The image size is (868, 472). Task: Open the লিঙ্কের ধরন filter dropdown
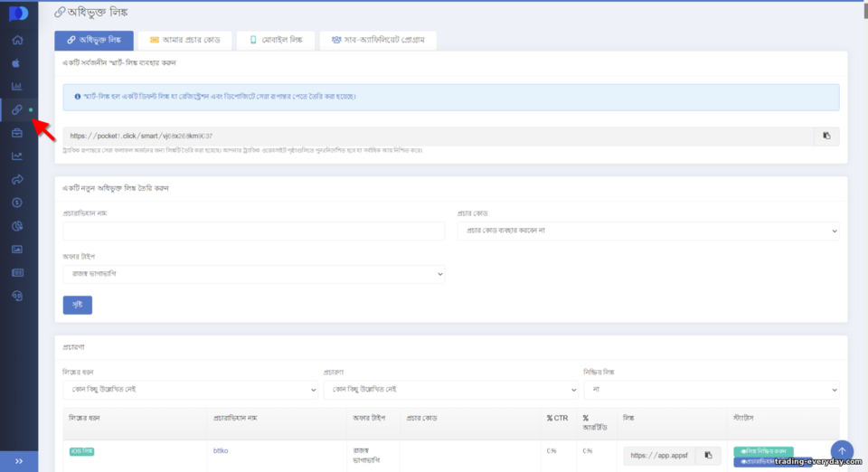click(191, 390)
